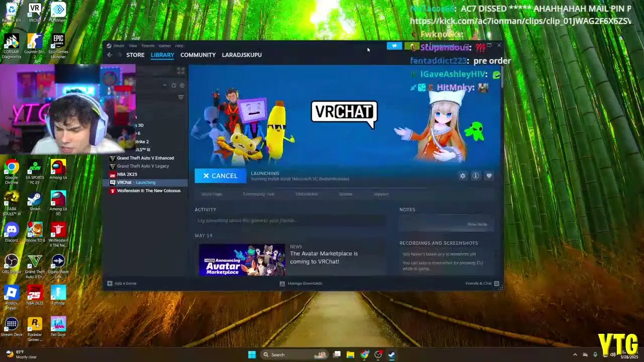
Task: Open Avatar Marketplace news thumbnail
Action: tap(242, 260)
